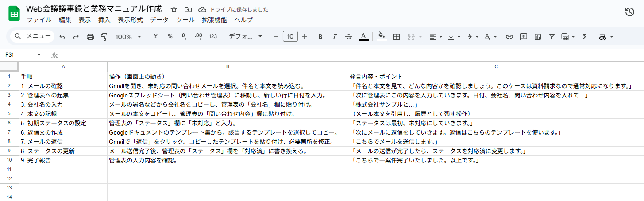Open the Name box dropdown arrow
Image resolution: width=644 pixels, height=201 pixels.
click(39, 55)
